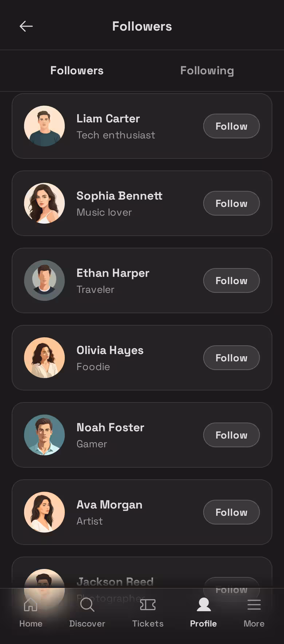Follow Liam Carter
Screen dimensions: 284x644
point(231,126)
